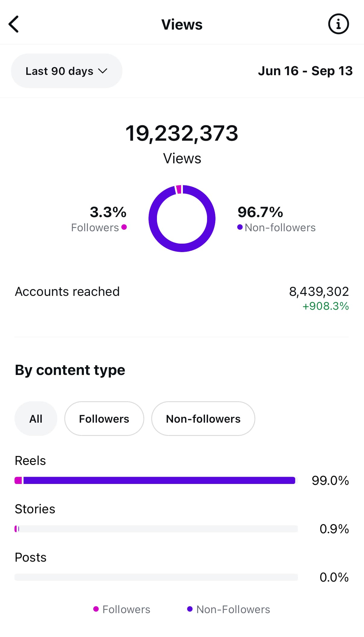This screenshot has height=637, width=364.
Task: Click the Stories progress bar
Action: coord(156,529)
